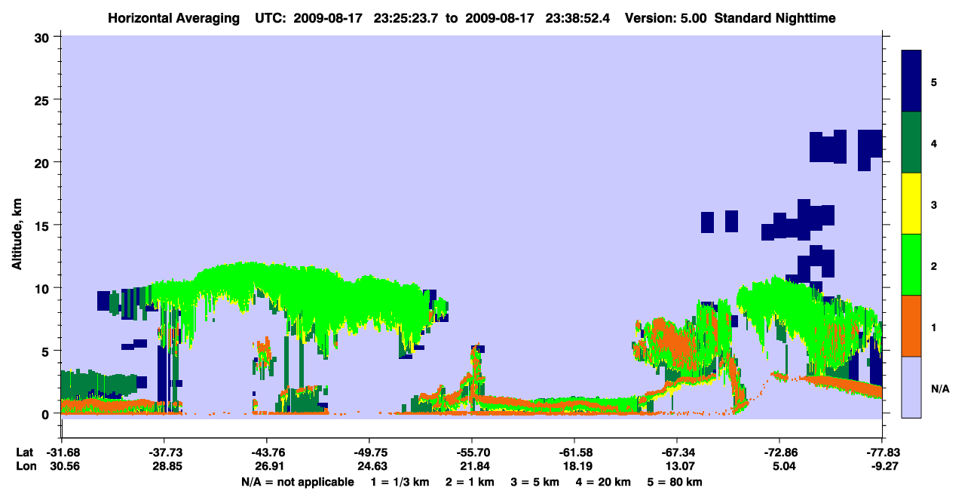980x503 pixels.
Task: Click the yellow '3' colorbar segment
Action: (x=911, y=204)
